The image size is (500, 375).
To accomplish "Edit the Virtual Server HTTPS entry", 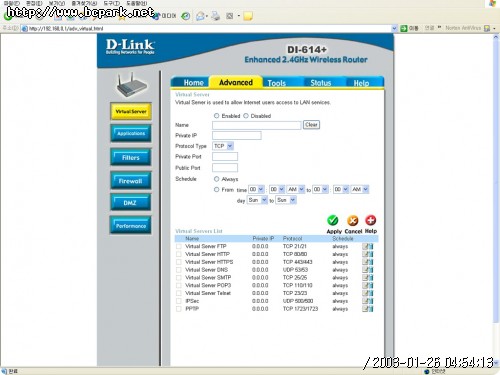I will click(x=365, y=262).
